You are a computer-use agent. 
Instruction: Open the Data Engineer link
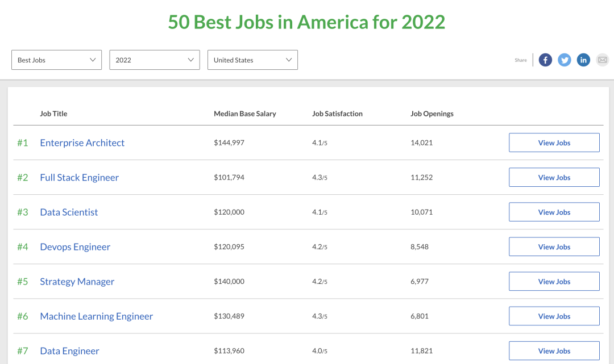tap(70, 351)
